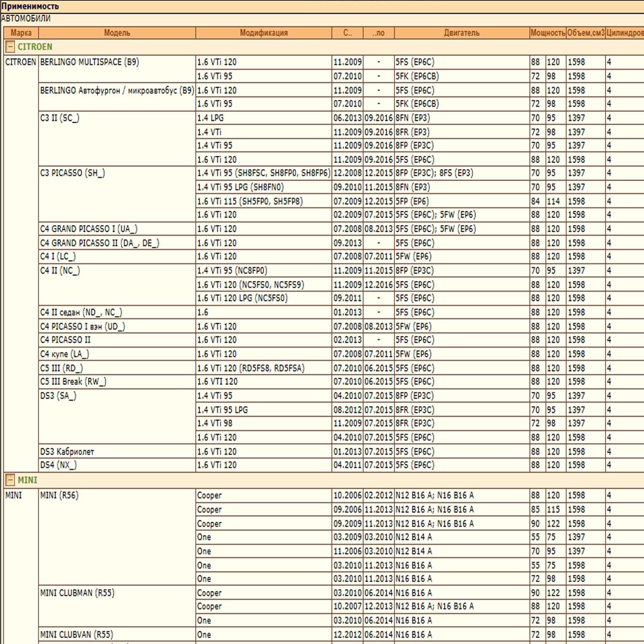Click the Модификация column header
The image size is (644, 644).
point(264,33)
